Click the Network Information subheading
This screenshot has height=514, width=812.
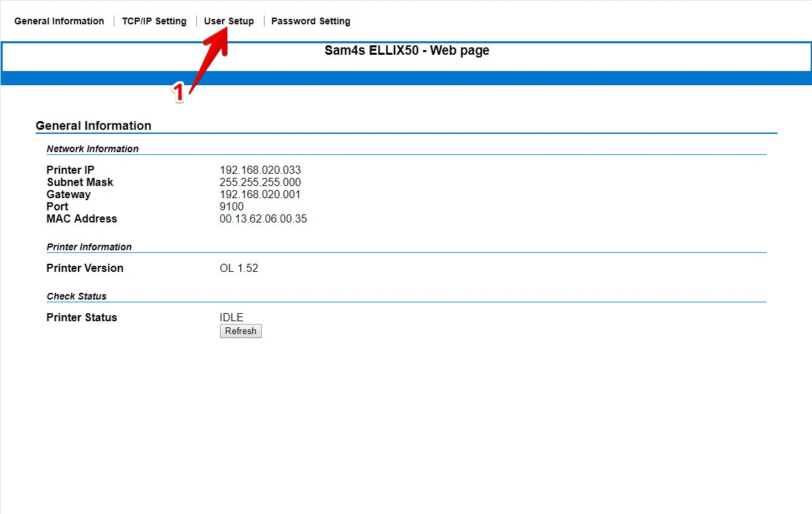[x=93, y=149]
